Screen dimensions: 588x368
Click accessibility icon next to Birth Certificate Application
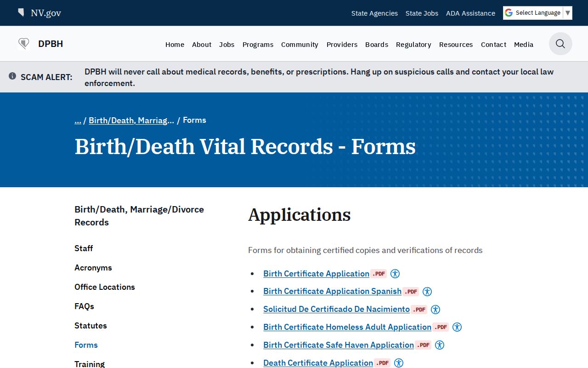395,274
